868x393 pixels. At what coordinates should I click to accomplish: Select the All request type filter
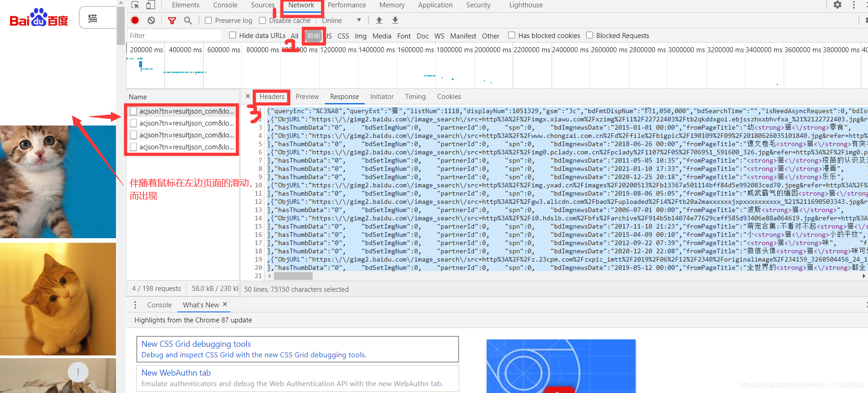[294, 36]
